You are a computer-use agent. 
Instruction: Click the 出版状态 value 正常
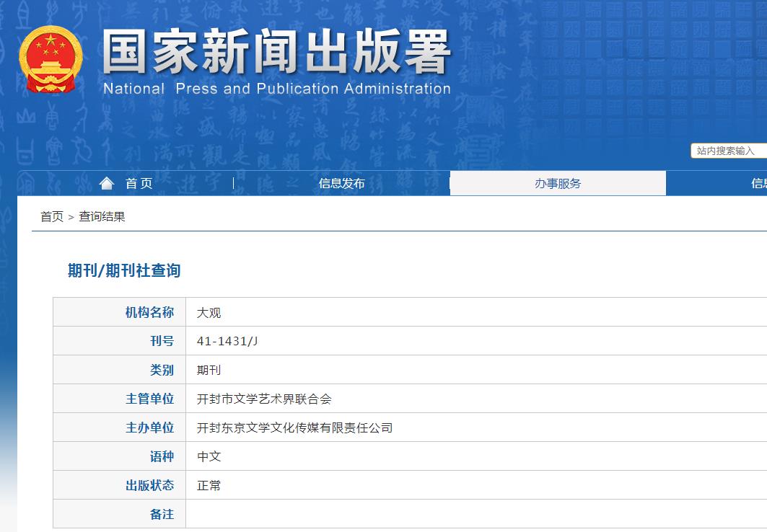[x=209, y=485]
